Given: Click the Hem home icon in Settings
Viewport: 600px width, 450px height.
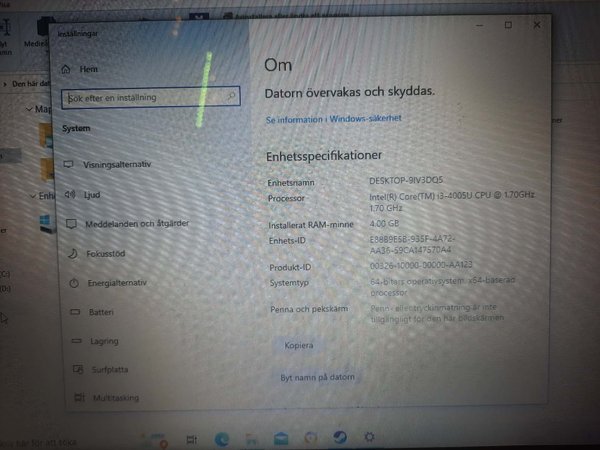Looking at the screenshot, I should click(67, 68).
